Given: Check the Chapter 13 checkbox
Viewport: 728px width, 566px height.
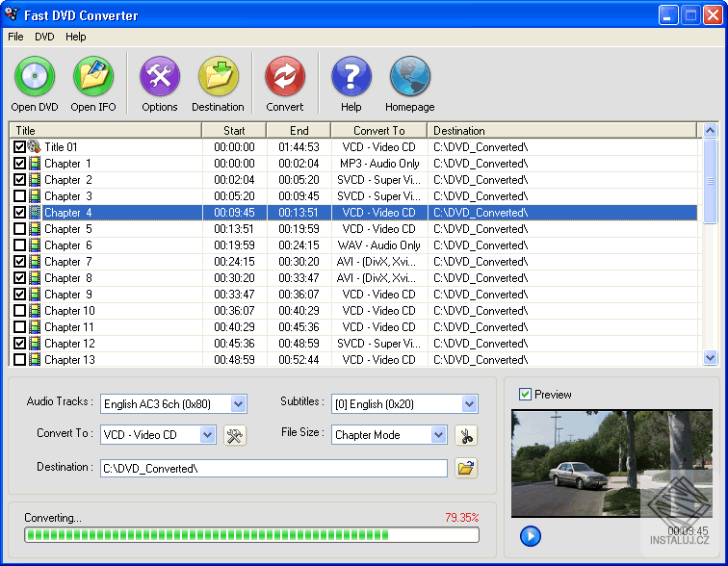Looking at the screenshot, I should coord(19,360).
